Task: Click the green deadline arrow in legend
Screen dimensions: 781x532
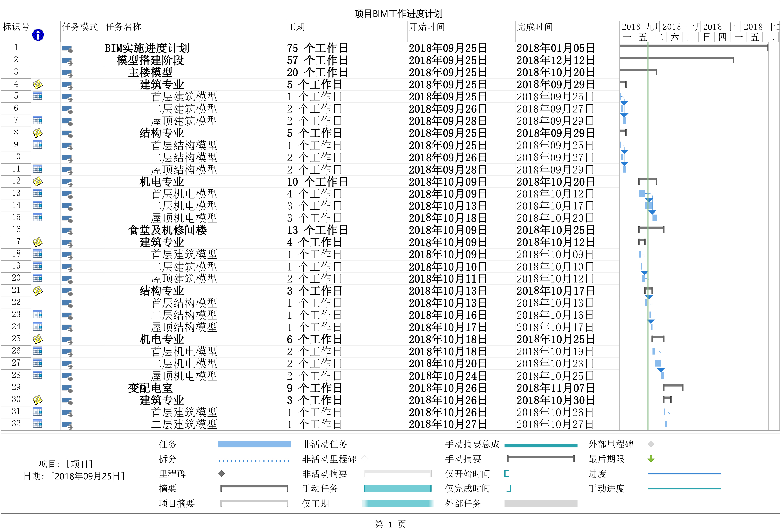Action: point(651,459)
